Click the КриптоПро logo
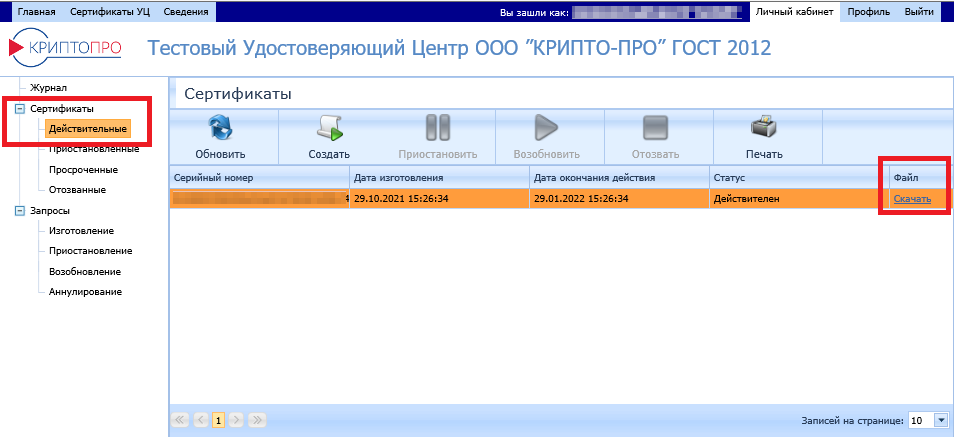 click(x=64, y=47)
